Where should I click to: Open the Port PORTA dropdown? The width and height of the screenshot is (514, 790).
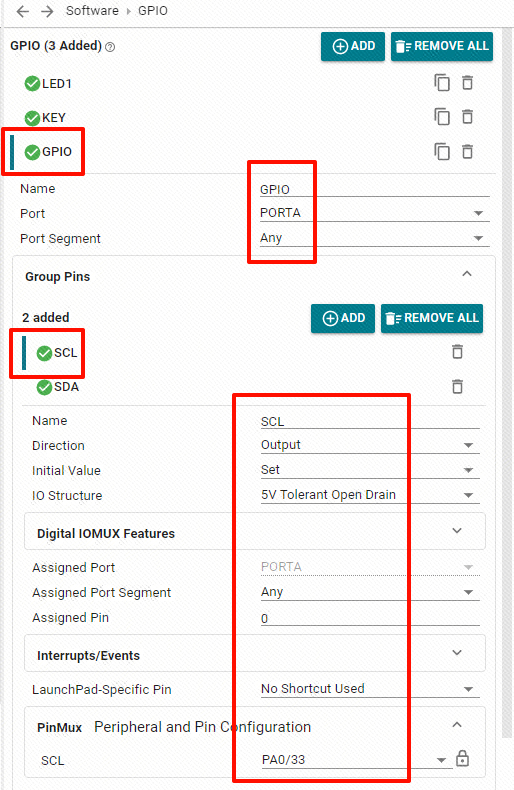click(x=374, y=213)
